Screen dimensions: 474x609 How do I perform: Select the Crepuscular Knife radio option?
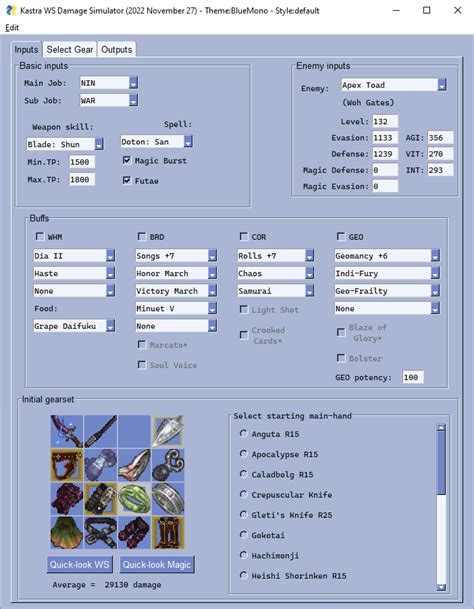tap(244, 494)
